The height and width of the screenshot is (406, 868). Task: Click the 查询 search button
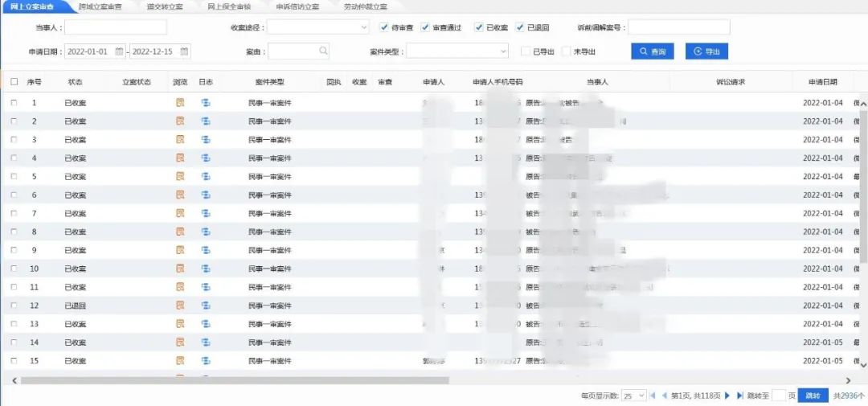click(653, 51)
